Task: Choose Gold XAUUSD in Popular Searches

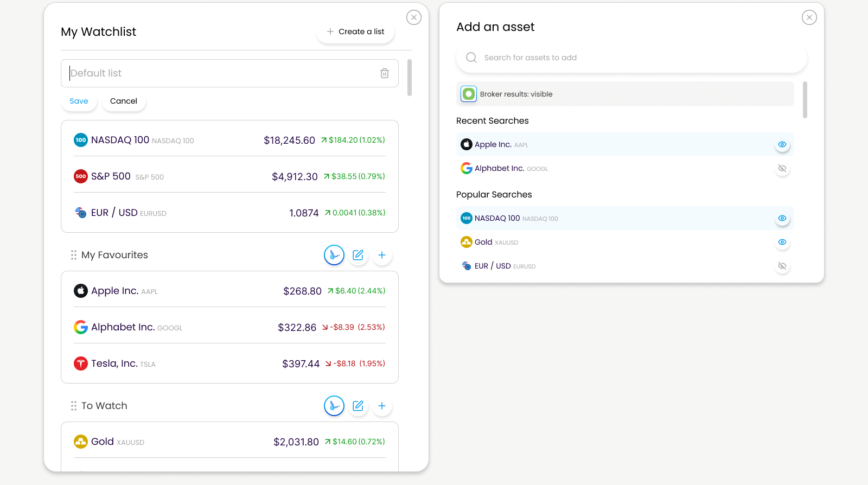Action: 625,242
